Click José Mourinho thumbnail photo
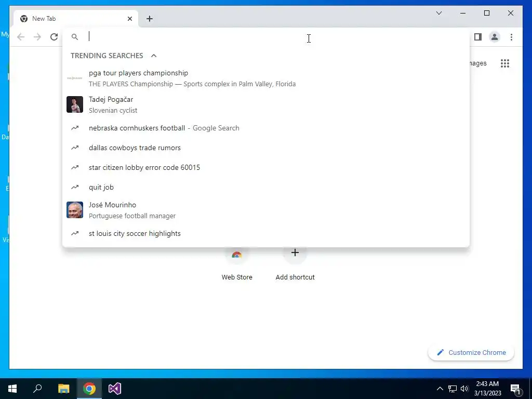Screen dimensions: 532x399 [x=75, y=210]
